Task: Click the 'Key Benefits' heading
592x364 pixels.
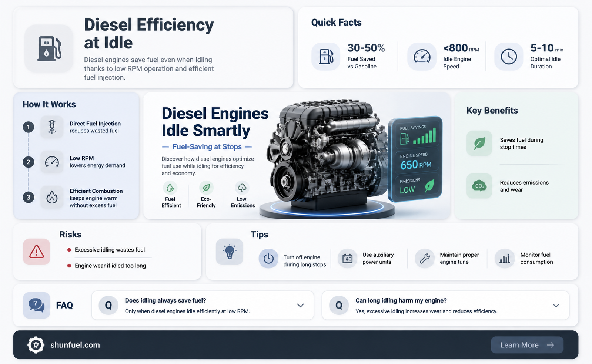Action: coord(492,111)
